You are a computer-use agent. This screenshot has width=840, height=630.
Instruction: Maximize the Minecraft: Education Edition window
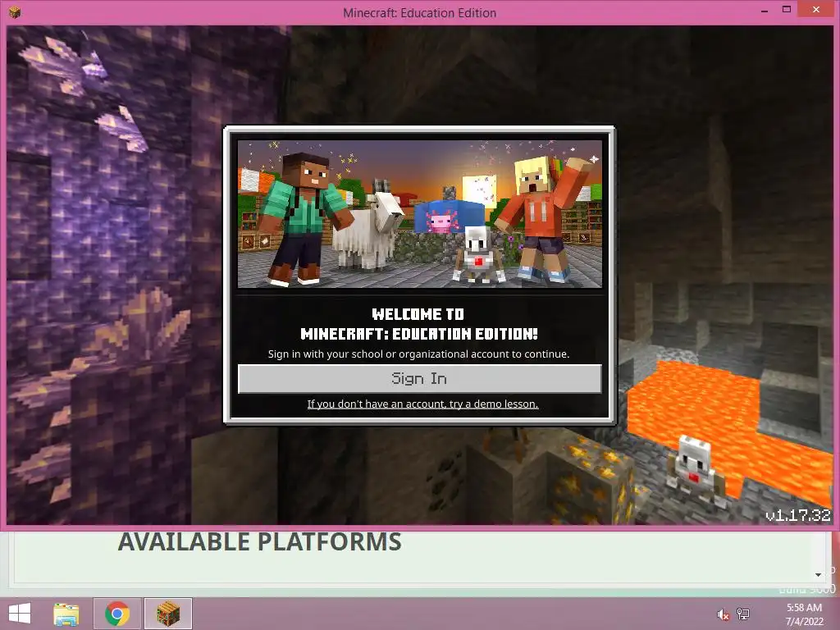[x=787, y=9]
